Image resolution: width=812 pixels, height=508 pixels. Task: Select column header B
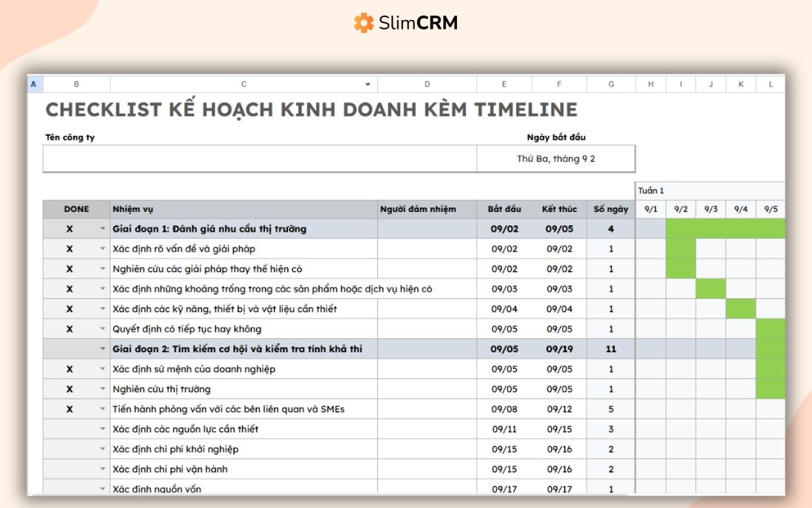click(x=77, y=84)
